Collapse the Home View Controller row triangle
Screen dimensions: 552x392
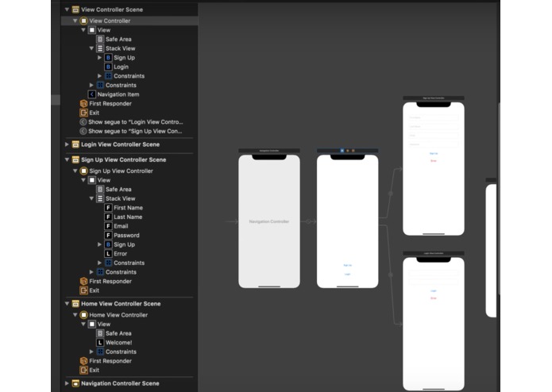(x=75, y=315)
